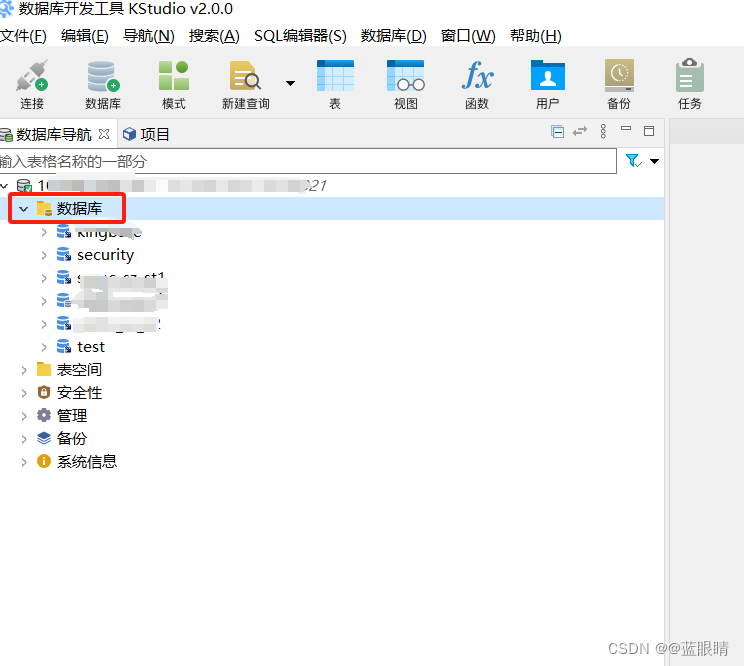Click the 表空间 folder icon
744x666 pixels.
coord(44,369)
